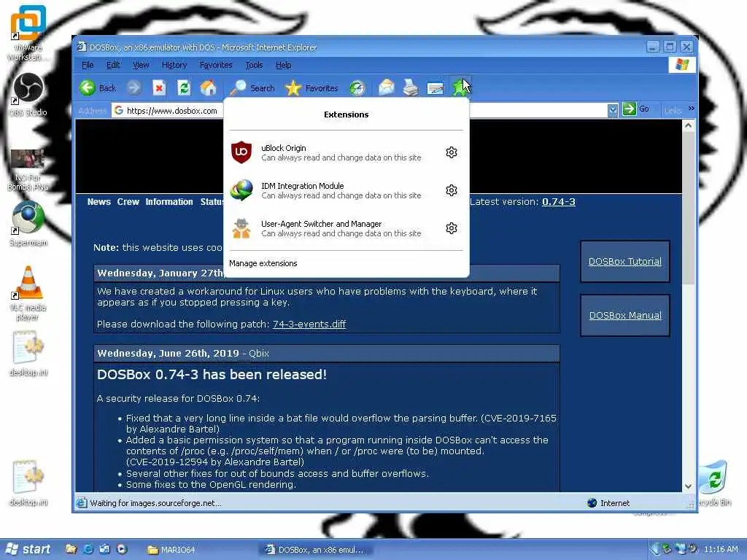Image resolution: width=747 pixels, height=560 pixels.
Task: Click the address bar URL field
Action: pyautogui.click(x=365, y=111)
